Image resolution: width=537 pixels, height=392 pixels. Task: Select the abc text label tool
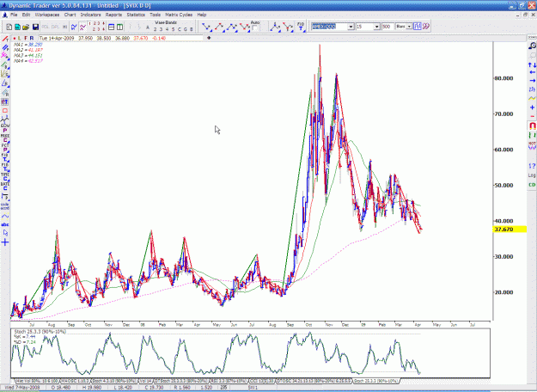pos(5,224)
